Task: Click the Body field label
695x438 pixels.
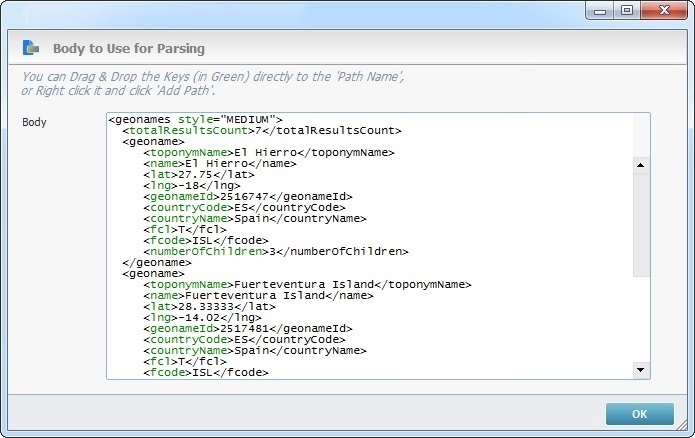Action: (x=35, y=122)
